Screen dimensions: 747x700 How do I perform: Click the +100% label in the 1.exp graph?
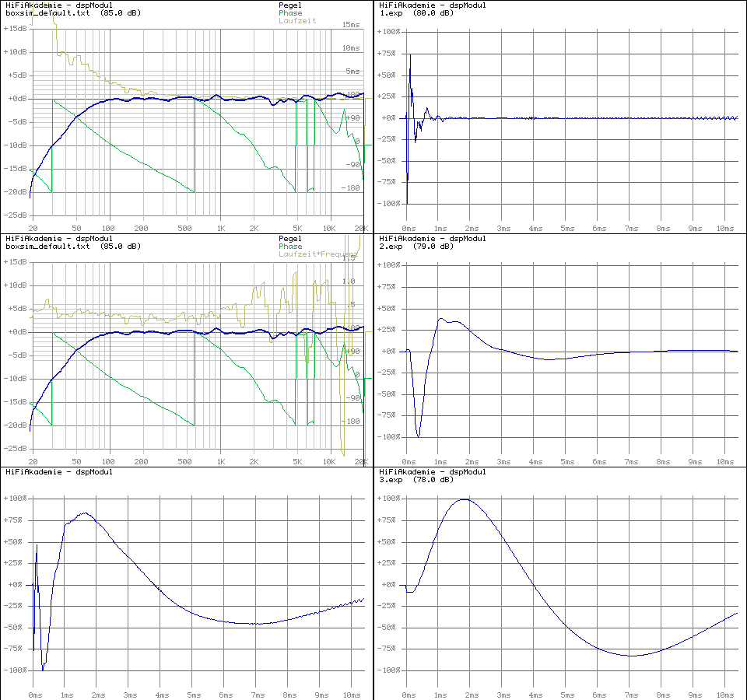(x=388, y=33)
